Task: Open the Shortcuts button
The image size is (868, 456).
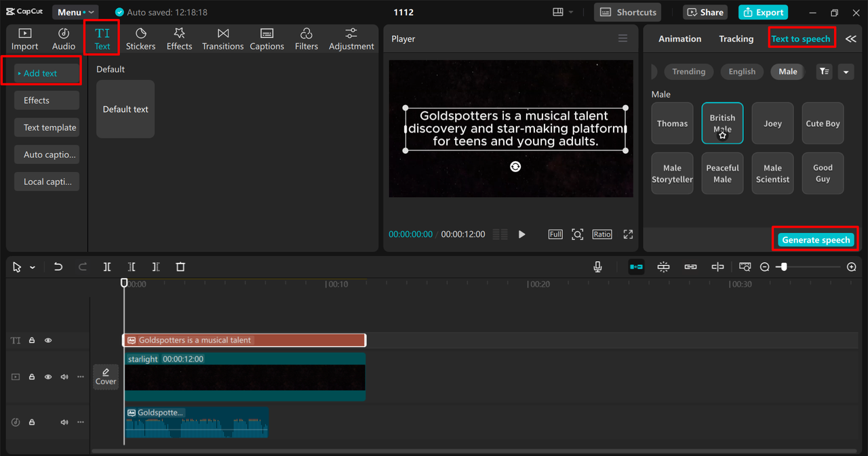Action: tap(627, 12)
